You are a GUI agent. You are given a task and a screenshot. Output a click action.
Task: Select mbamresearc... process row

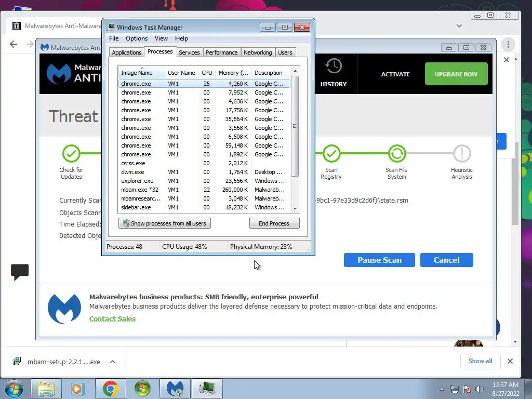tap(204, 198)
